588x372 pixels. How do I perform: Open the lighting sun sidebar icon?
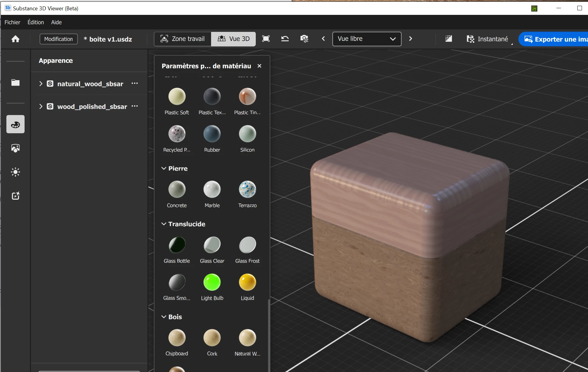(15, 172)
